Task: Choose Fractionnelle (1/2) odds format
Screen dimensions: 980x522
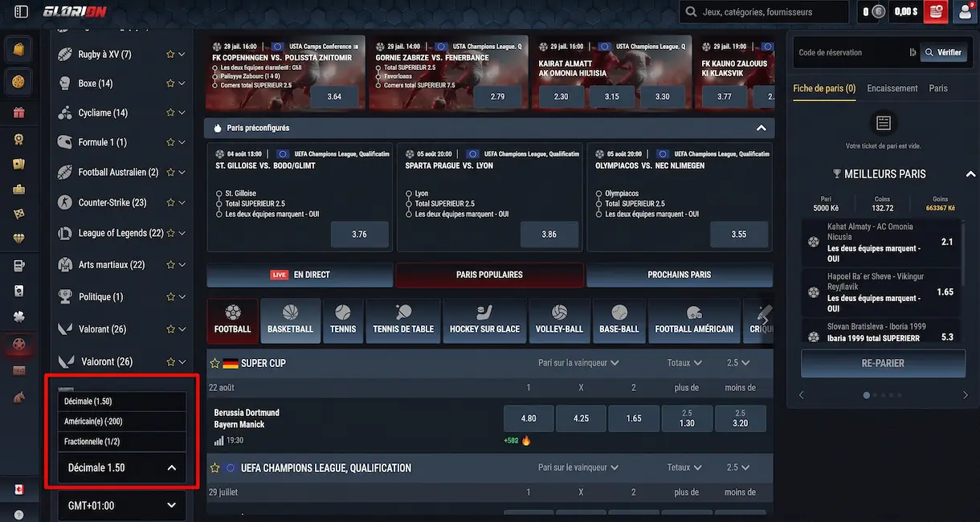Action: pos(122,442)
